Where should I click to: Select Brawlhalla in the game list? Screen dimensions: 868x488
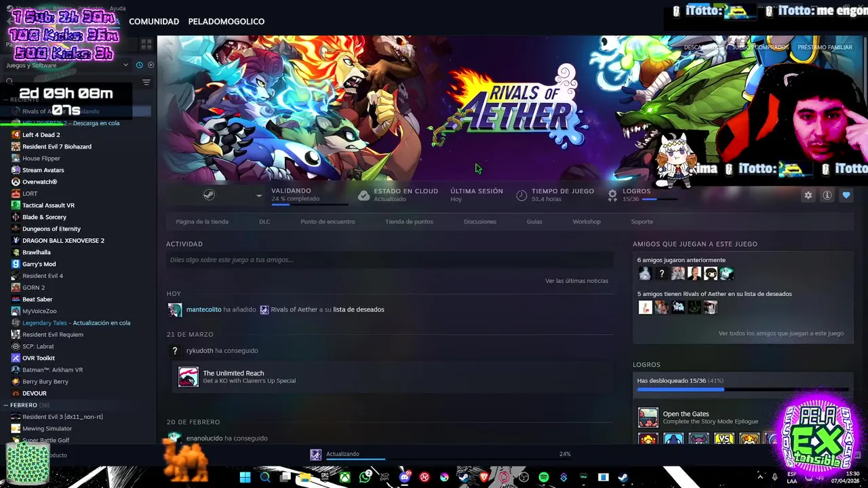[x=36, y=252]
